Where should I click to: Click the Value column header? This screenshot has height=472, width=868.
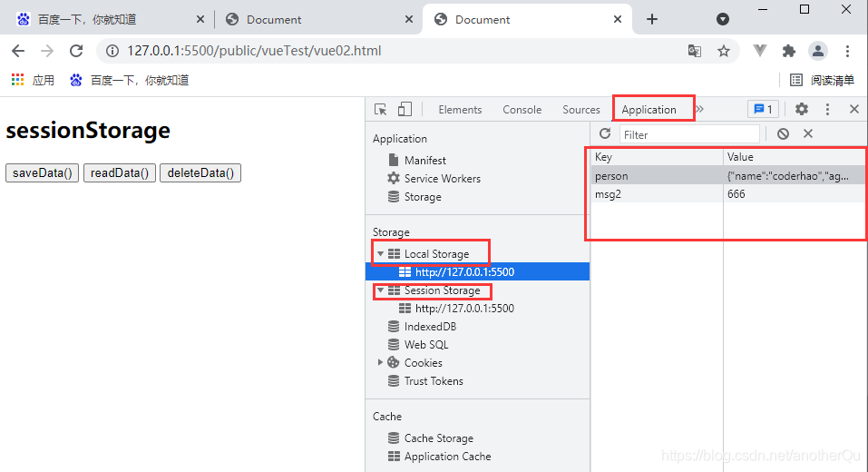click(x=795, y=157)
